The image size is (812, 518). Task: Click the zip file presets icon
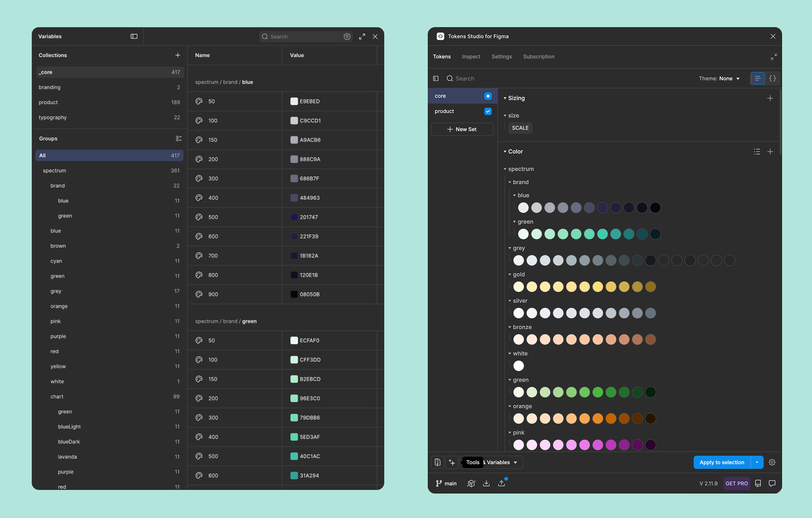coord(438,462)
